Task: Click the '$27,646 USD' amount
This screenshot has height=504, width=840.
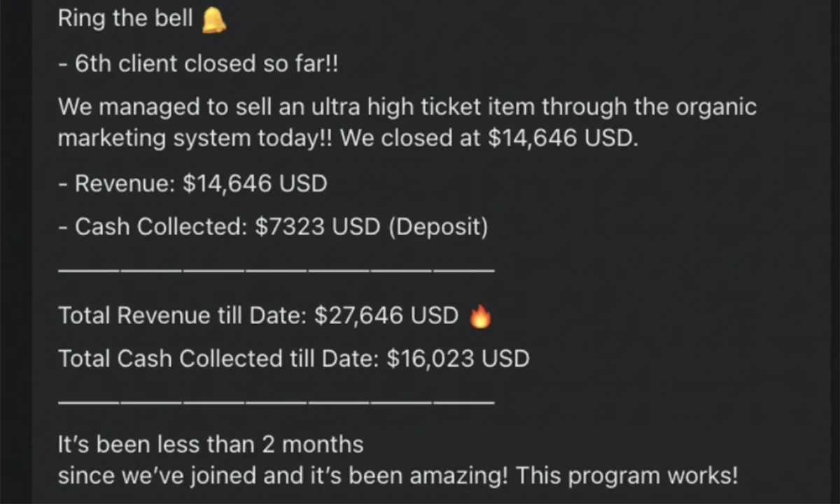Action: coord(386,316)
